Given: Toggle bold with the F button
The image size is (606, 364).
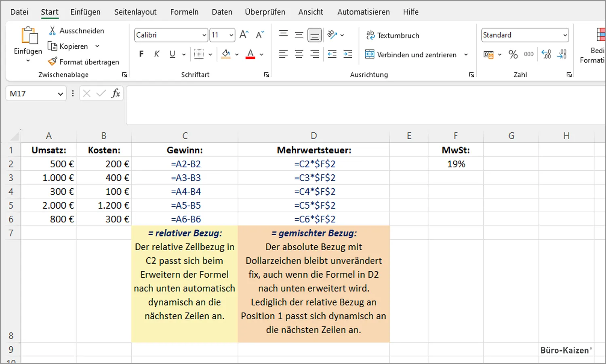Looking at the screenshot, I should (x=141, y=54).
